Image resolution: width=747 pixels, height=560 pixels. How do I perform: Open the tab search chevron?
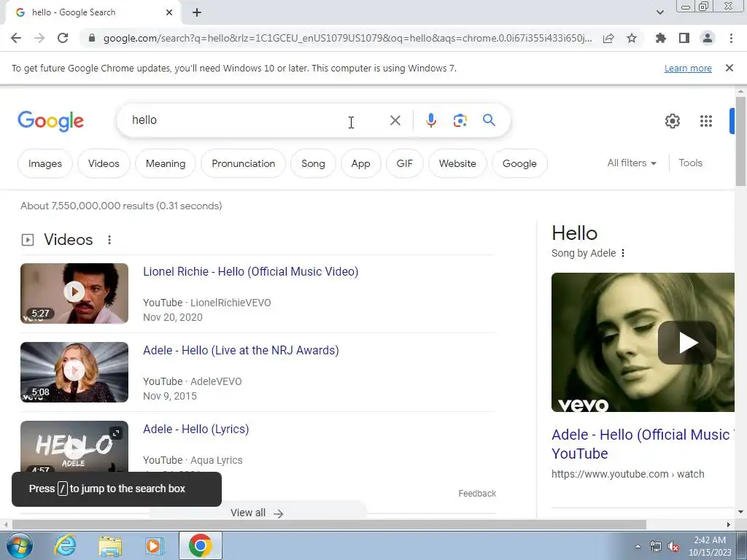point(659,12)
